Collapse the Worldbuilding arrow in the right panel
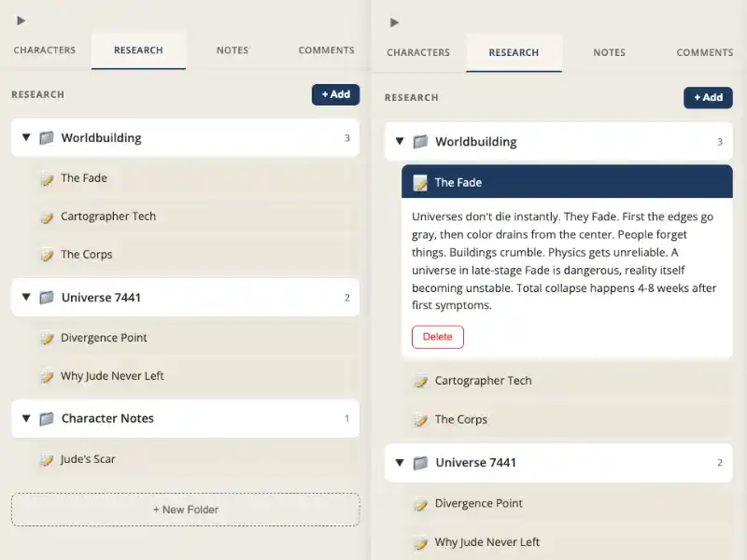The width and height of the screenshot is (747, 560). click(x=400, y=142)
